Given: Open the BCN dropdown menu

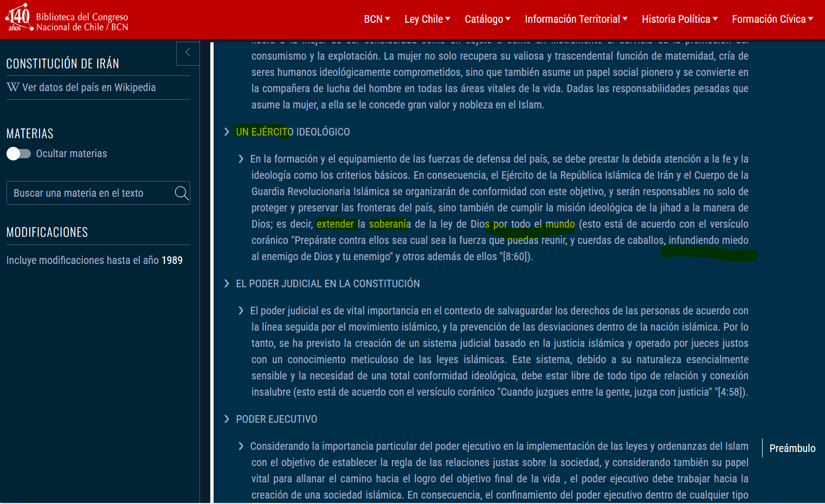Looking at the screenshot, I should (x=377, y=19).
